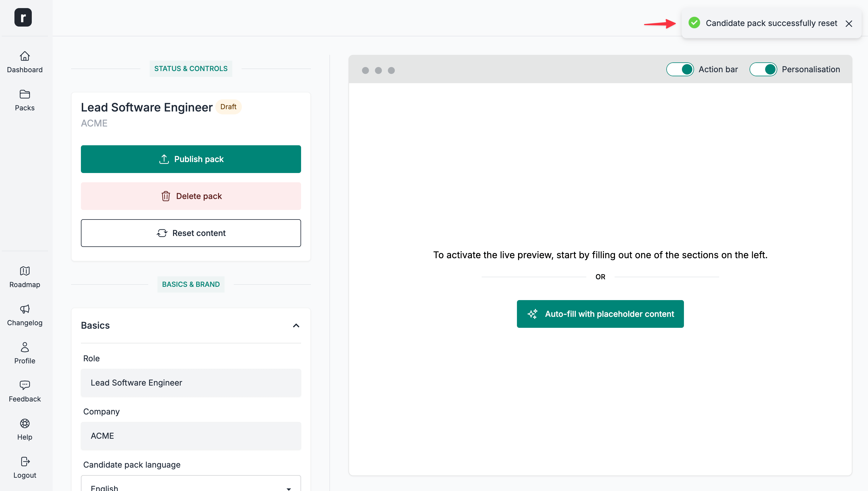Screen dimensions: 868x491
Task: Open the Candidate pack language dropdown
Action: point(191,486)
